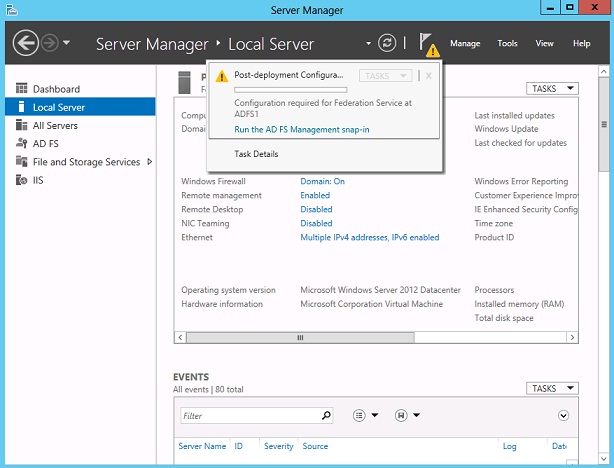Screen dimensions: 614x468
Task: Click Microsoft Windows Server 2012 Datacenter value
Action: pyautogui.click(x=380, y=290)
